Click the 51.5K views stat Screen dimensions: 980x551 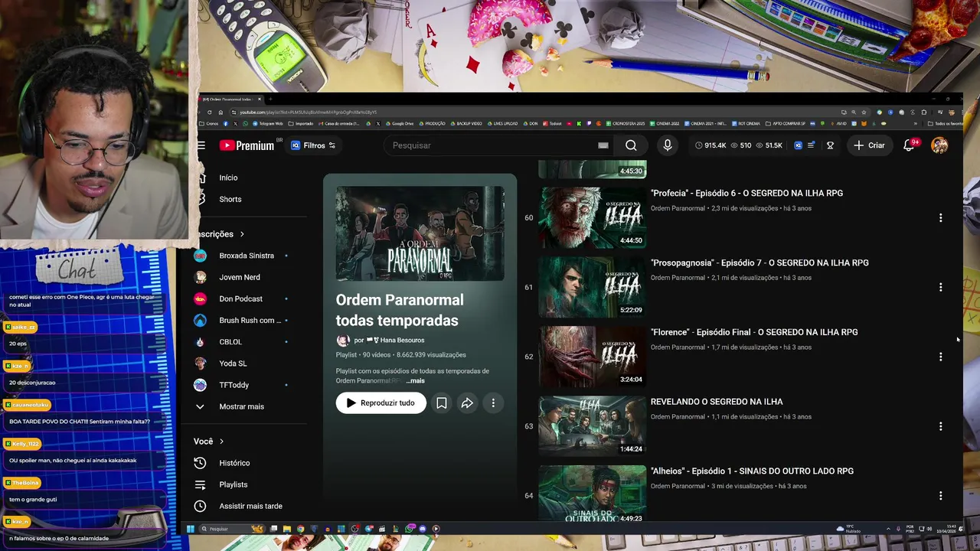(x=769, y=145)
